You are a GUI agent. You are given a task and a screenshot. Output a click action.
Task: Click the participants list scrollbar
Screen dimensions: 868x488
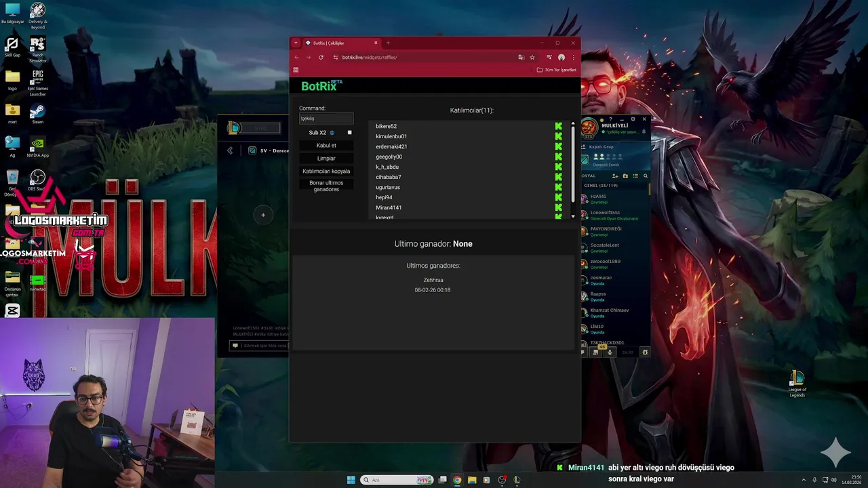coord(573,163)
